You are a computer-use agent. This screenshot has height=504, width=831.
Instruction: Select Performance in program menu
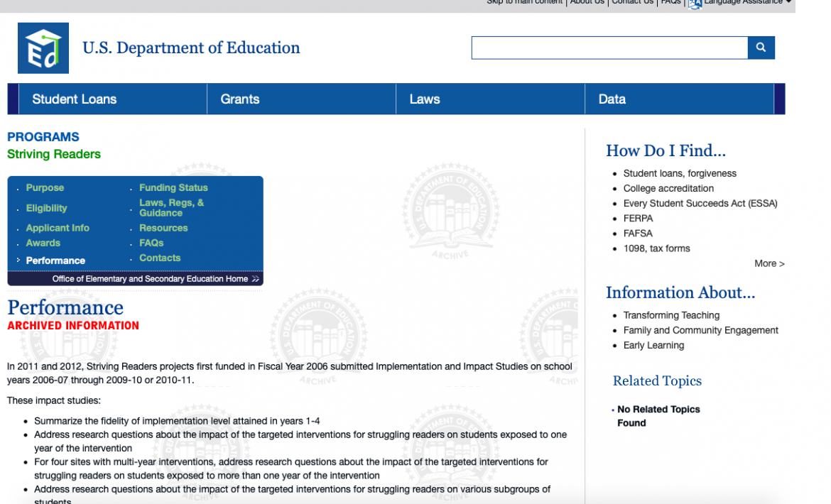pyautogui.click(x=55, y=261)
